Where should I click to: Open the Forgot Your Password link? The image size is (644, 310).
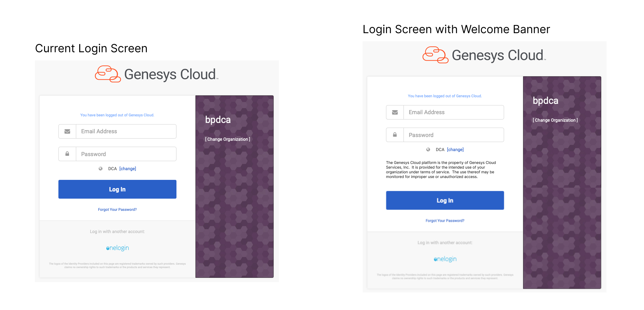[117, 210]
